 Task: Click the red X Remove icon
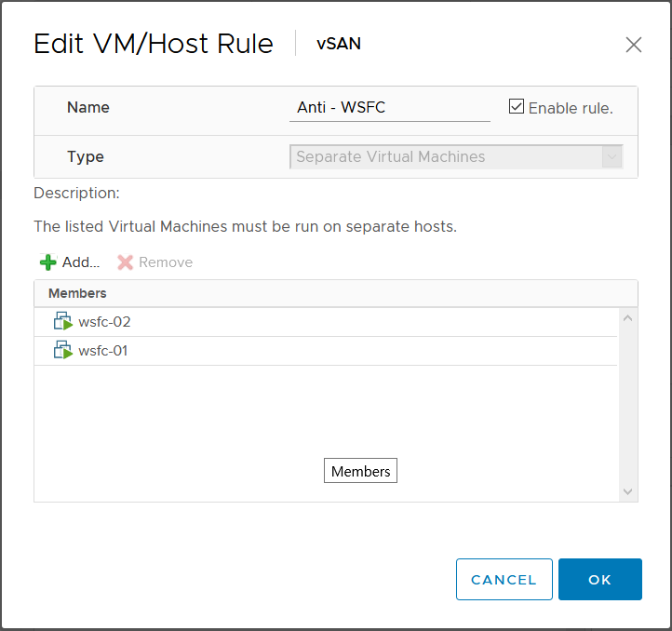pyautogui.click(x=126, y=262)
